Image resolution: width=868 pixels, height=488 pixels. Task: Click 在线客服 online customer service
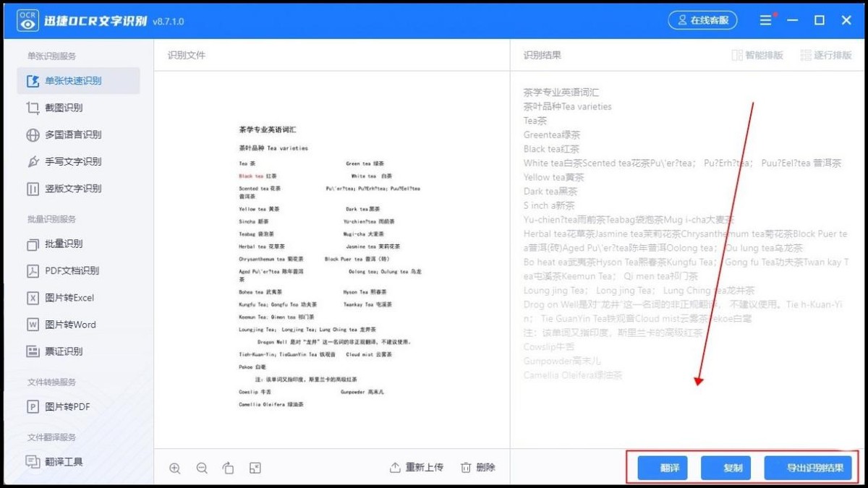coord(702,20)
